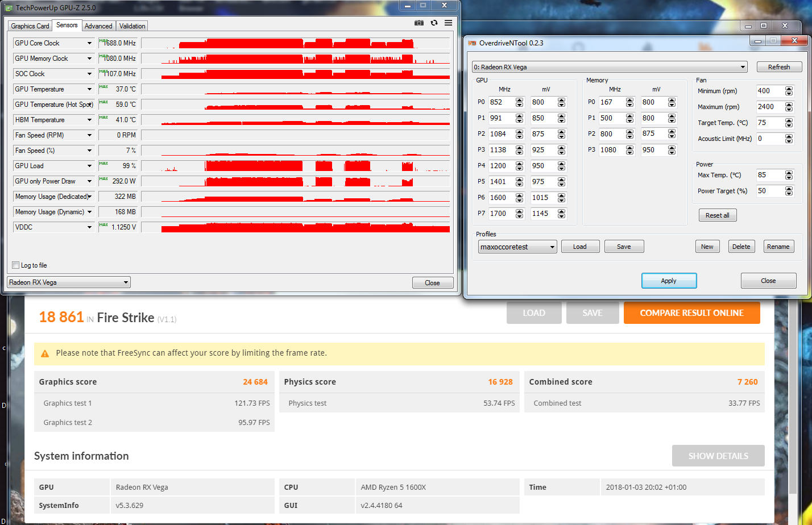
Task: Click GPU P7 MHz field 1700
Action: pos(502,214)
